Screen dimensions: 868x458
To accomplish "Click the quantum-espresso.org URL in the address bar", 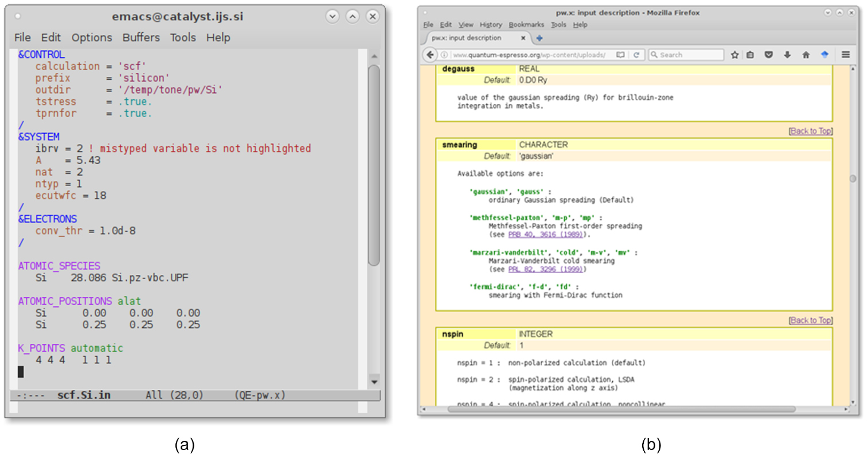I will tap(529, 55).
